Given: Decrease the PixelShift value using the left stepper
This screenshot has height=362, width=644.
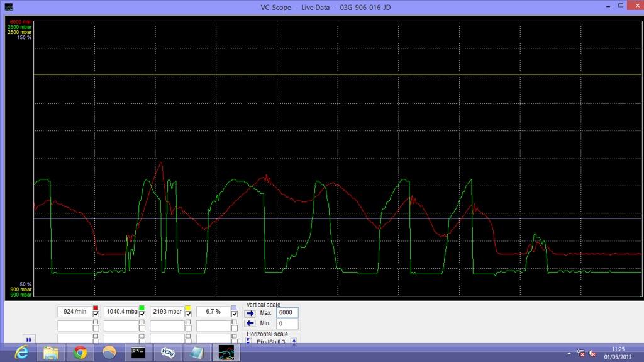Looking at the screenshot, I should [x=248, y=341].
